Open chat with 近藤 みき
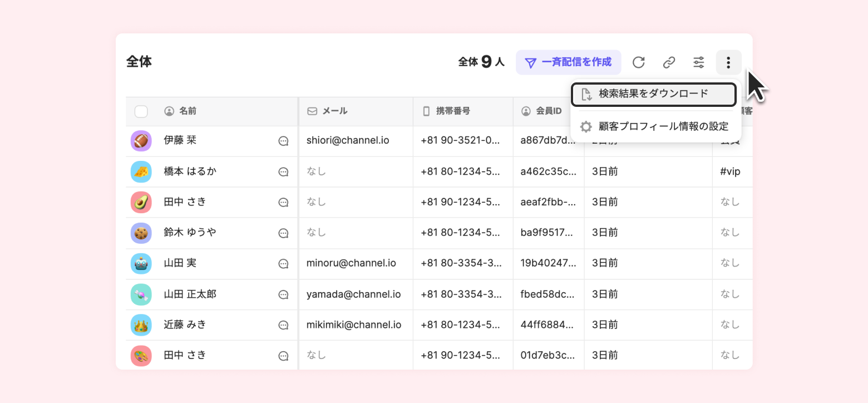868x403 pixels. [x=283, y=325]
